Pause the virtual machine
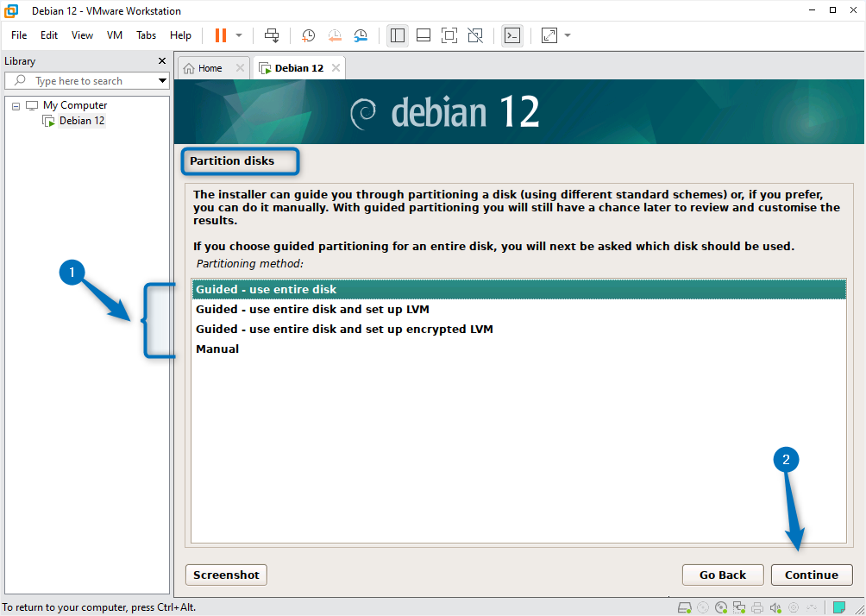Screen dimensions: 866x616 coord(221,35)
